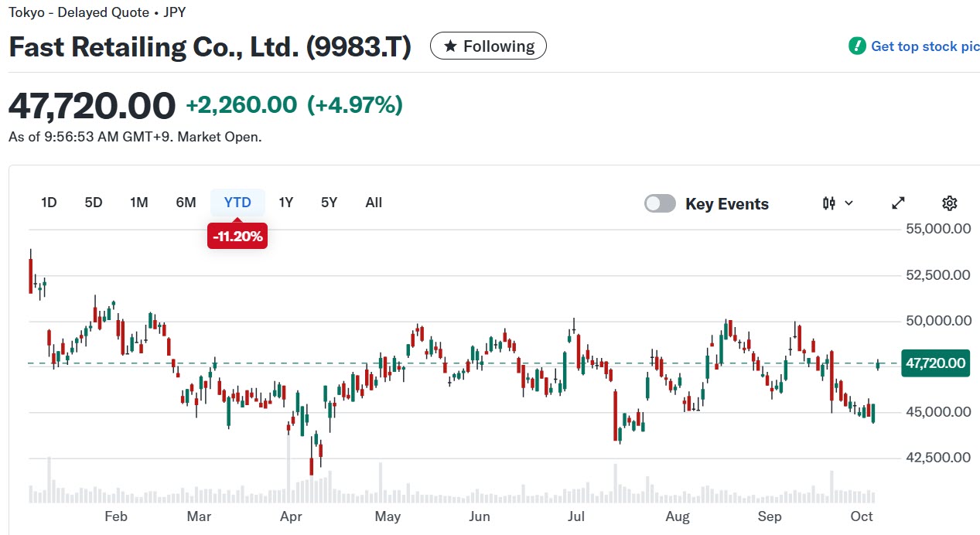Toggle the Key Events switch
Image resolution: width=980 pixels, height=535 pixels.
[660, 203]
